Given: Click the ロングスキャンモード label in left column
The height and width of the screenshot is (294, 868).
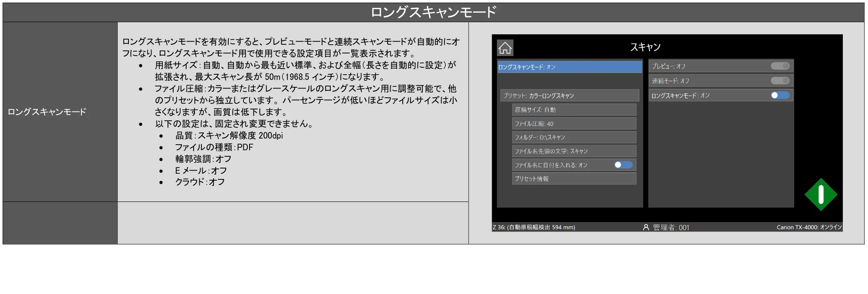Looking at the screenshot, I should click(x=47, y=112).
